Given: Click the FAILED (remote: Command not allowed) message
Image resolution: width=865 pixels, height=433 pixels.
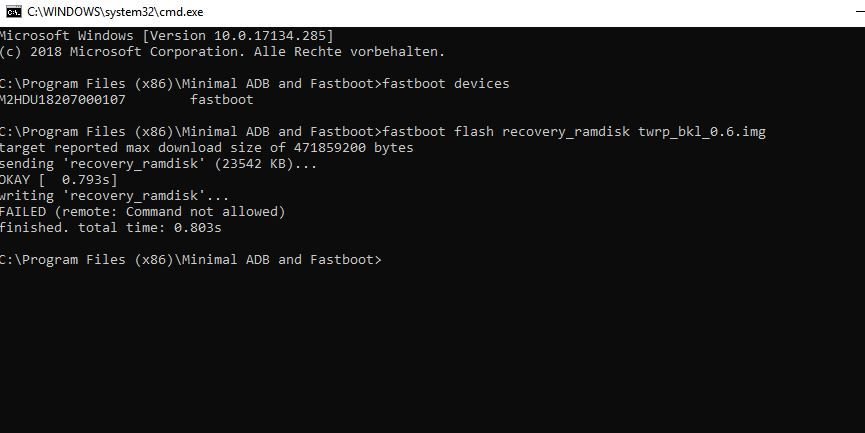Looking at the screenshot, I should pyautogui.click(x=142, y=212).
